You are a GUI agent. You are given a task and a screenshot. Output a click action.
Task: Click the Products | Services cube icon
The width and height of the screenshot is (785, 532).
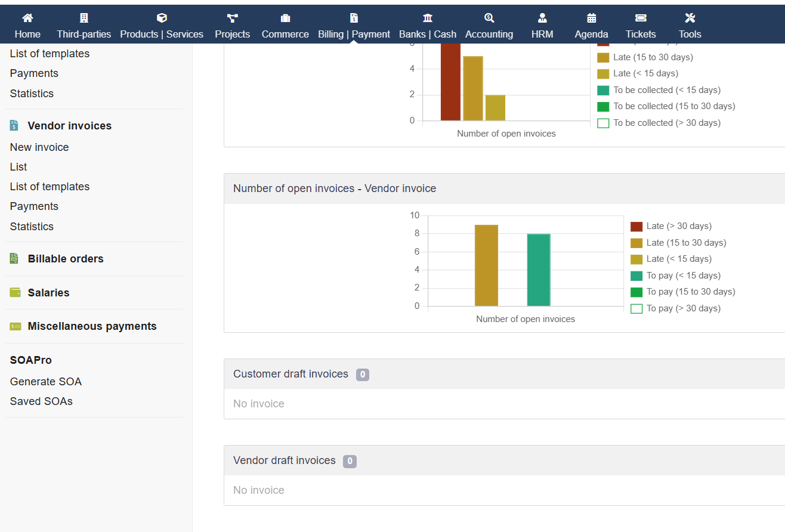(162, 18)
